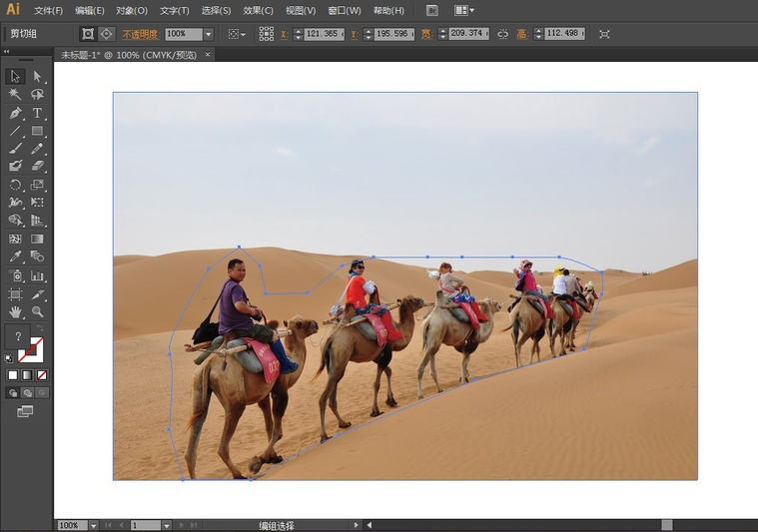Select the Lasso tool
Viewport: 758px width, 532px height.
[x=37, y=94]
